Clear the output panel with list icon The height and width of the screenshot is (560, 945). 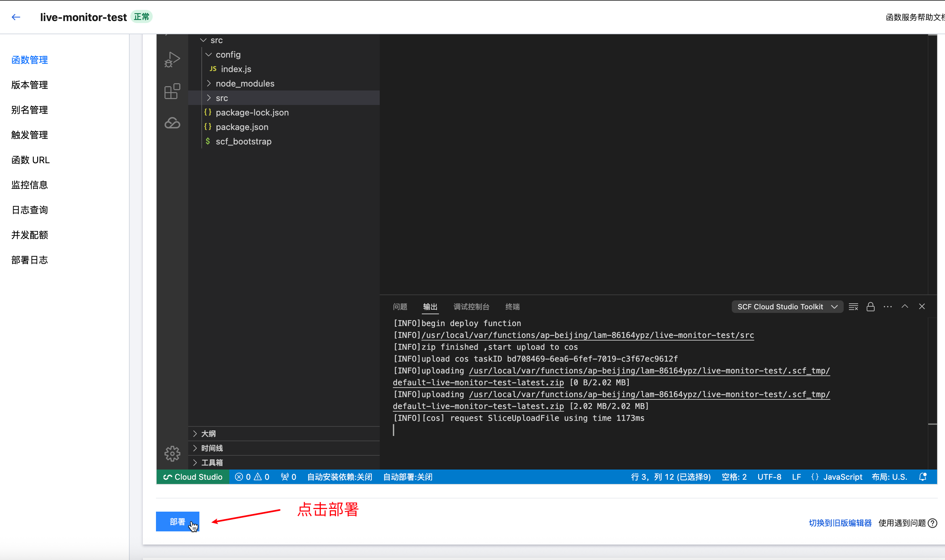853,307
